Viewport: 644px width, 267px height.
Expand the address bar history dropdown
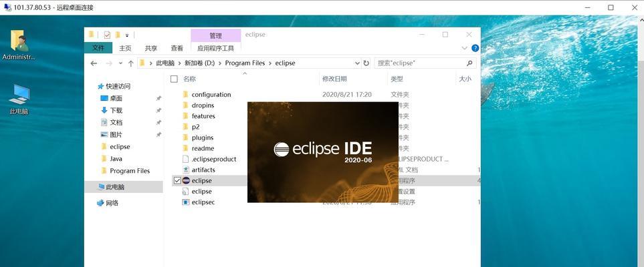pos(357,63)
